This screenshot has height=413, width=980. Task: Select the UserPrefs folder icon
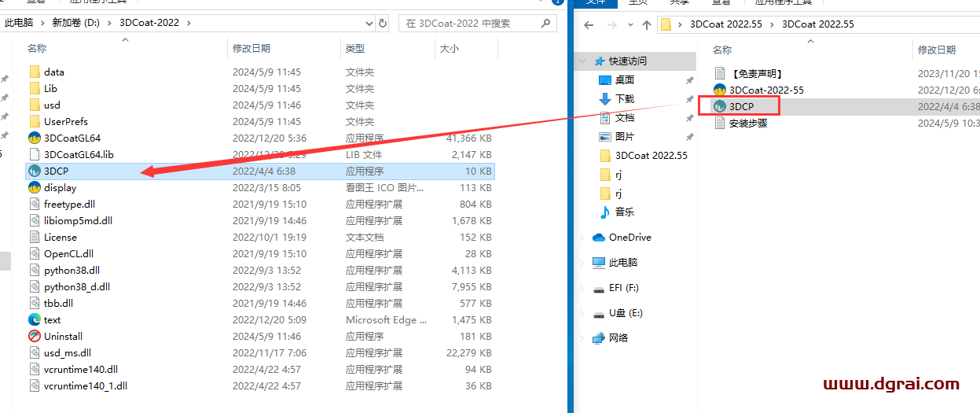click(x=35, y=121)
